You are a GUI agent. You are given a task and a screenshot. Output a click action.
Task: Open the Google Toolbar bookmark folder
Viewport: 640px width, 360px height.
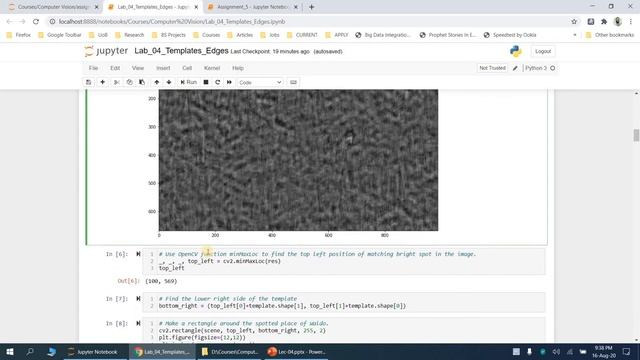coord(60,35)
